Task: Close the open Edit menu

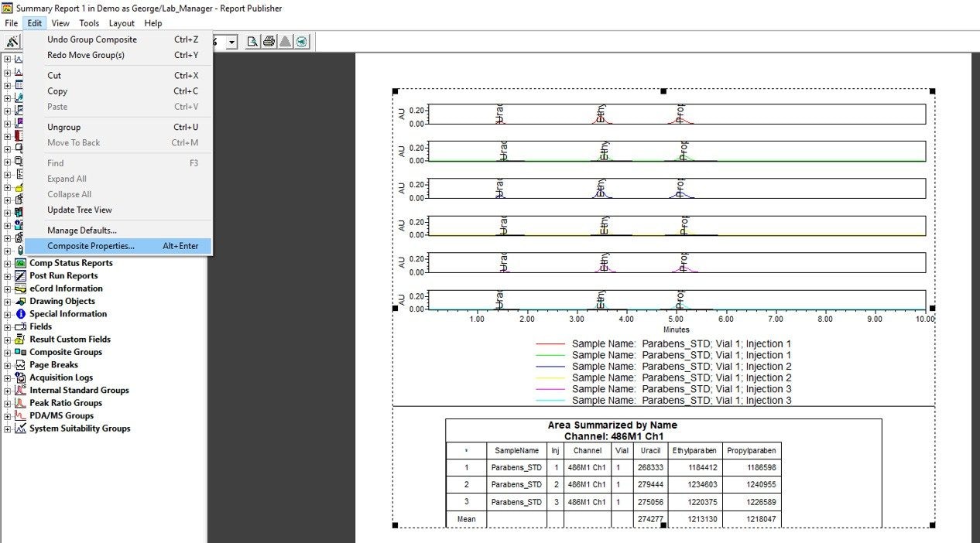Action: pyautogui.click(x=35, y=23)
